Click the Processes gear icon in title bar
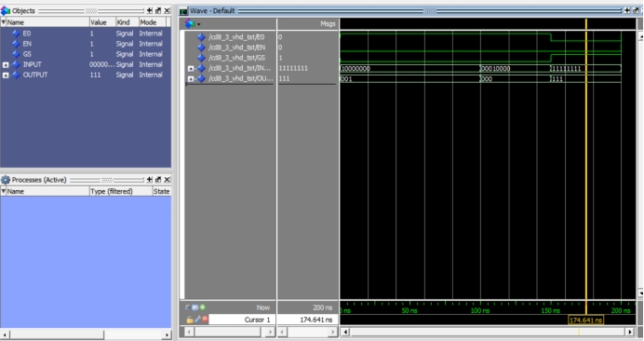This screenshot has width=644, height=341. [6, 180]
